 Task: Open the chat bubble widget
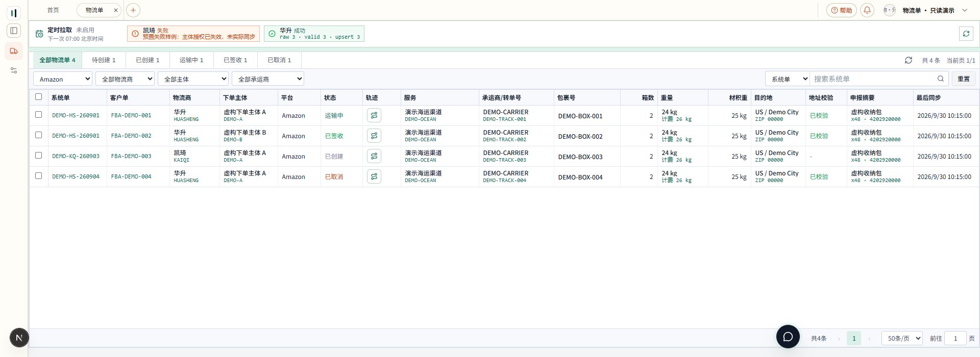788,337
